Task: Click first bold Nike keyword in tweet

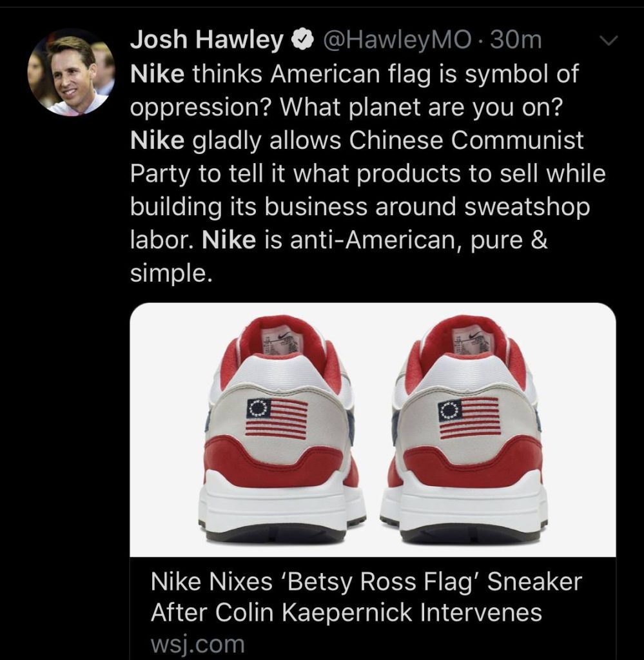Action: [157, 73]
